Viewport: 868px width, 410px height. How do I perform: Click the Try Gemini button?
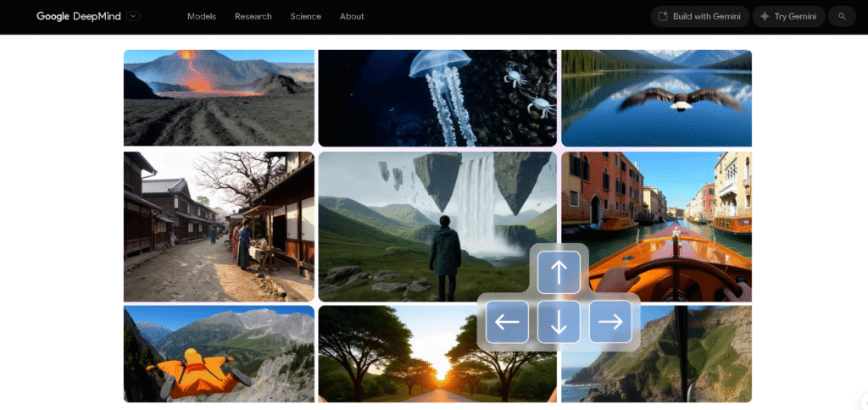click(x=788, y=16)
